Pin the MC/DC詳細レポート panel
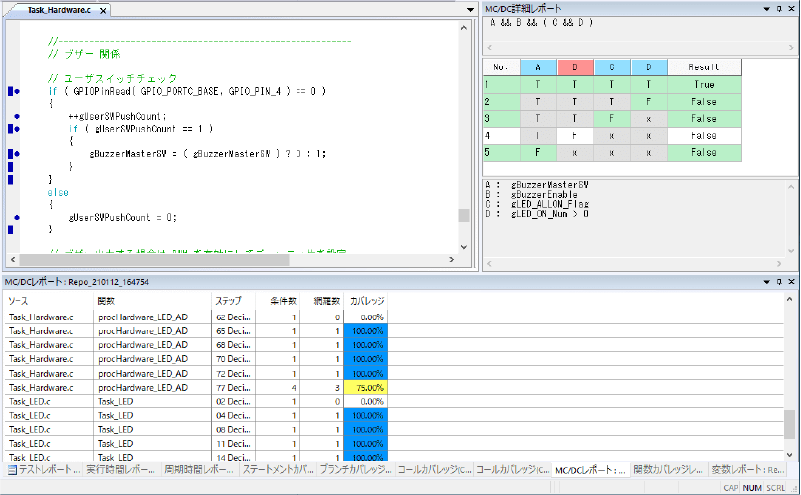Screen dimensions: 801x495 [778, 9]
